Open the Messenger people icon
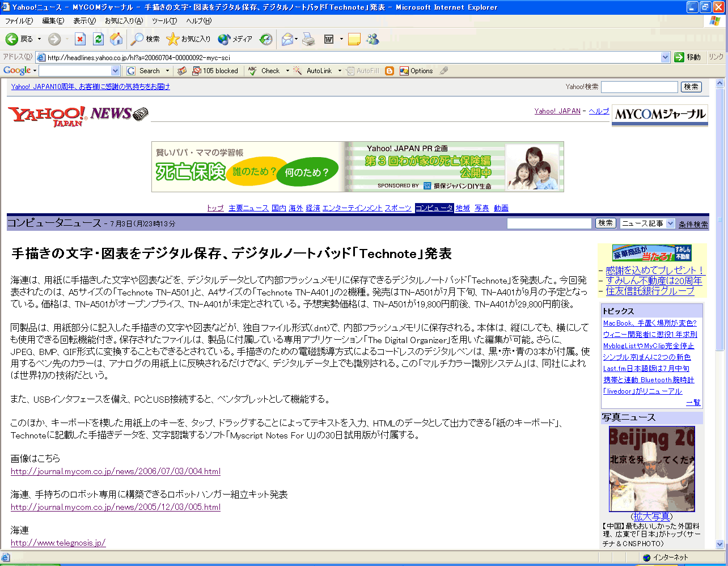Image resolution: width=728 pixels, height=566 pixels. [373, 39]
